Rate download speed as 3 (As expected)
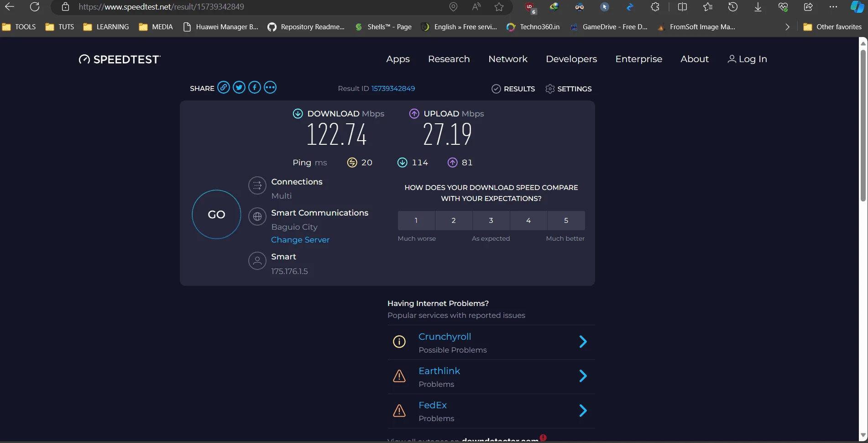 tap(491, 221)
